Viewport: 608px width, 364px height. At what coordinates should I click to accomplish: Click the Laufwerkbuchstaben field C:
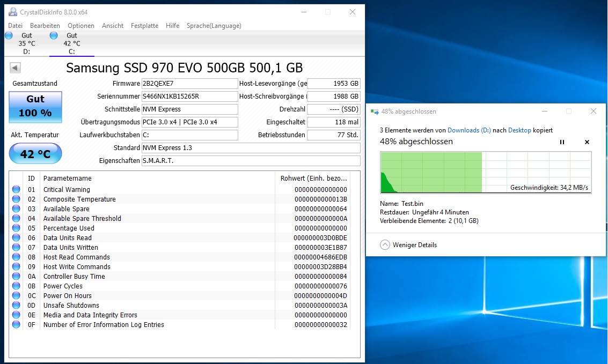coord(189,135)
